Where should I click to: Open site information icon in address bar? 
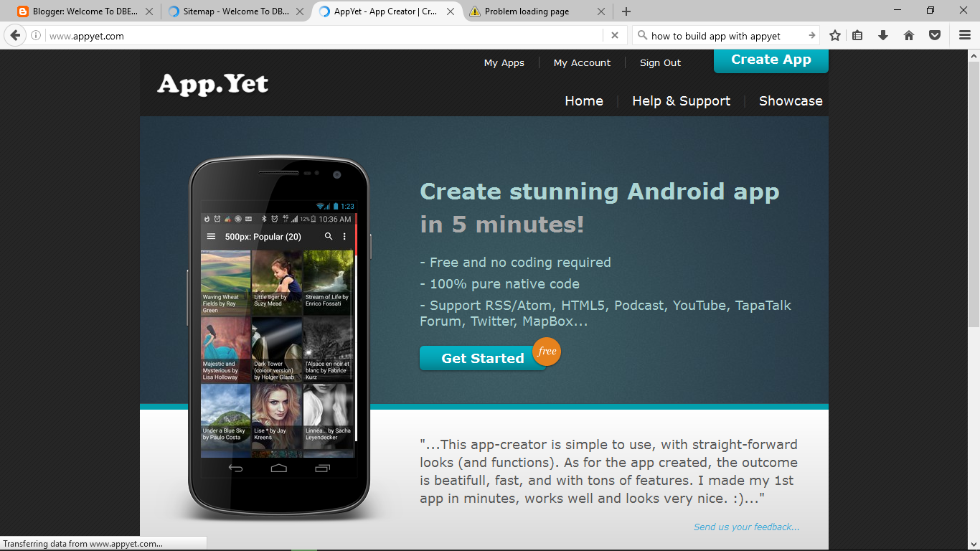(36, 36)
